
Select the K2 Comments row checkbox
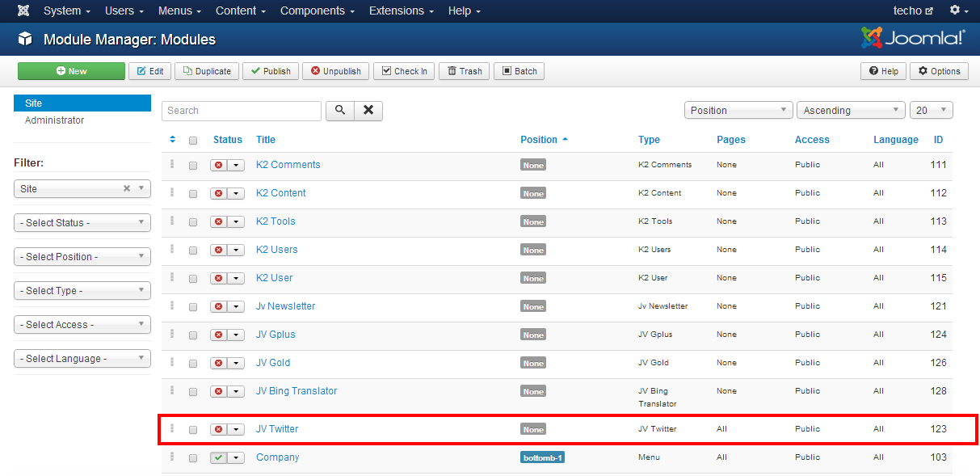point(193,166)
